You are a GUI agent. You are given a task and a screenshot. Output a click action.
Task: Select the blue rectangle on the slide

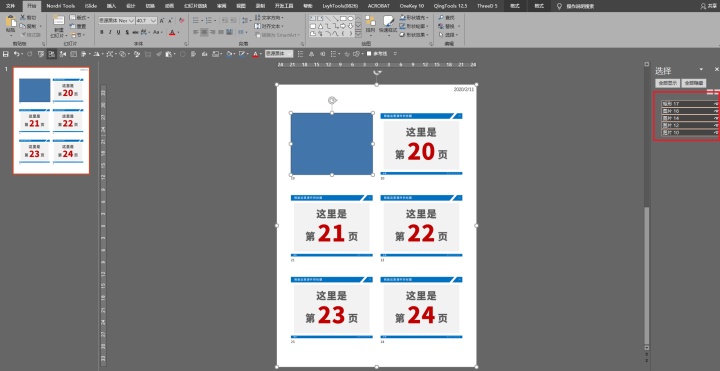(332, 144)
